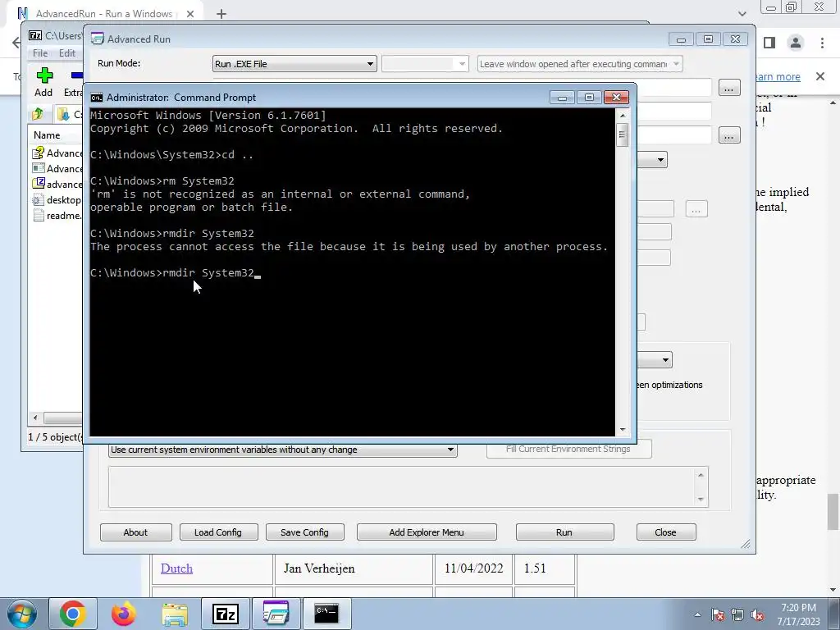Image resolution: width=840 pixels, height=630 pixels.
Task: Click the Command Prompt title bar icon
Action: click(97, 98)
